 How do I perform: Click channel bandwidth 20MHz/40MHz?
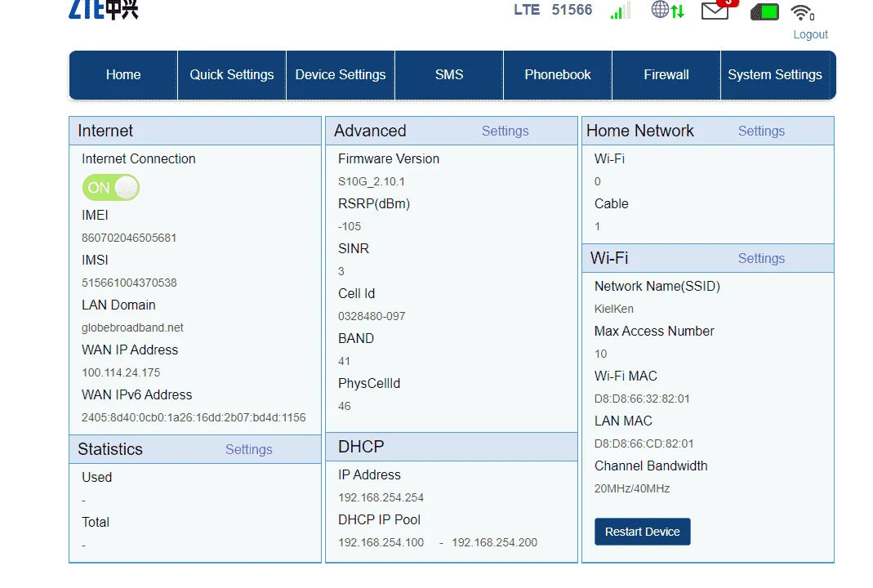click(x=632, y=489)
